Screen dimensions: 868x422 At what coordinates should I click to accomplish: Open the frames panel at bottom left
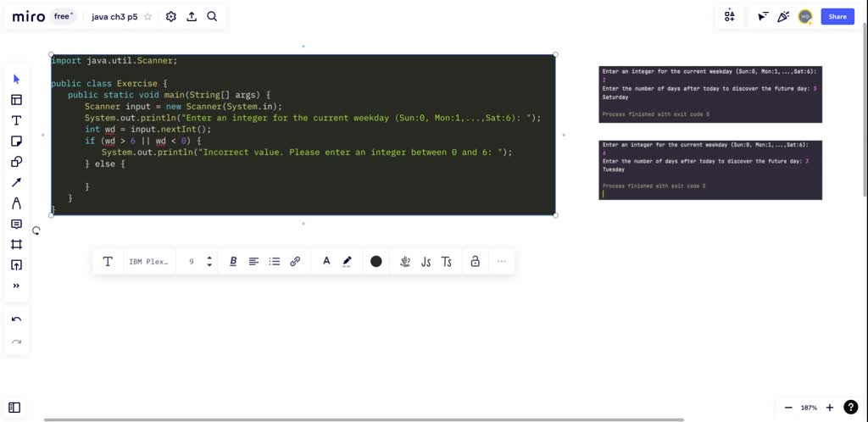click(x=15, y=408)
